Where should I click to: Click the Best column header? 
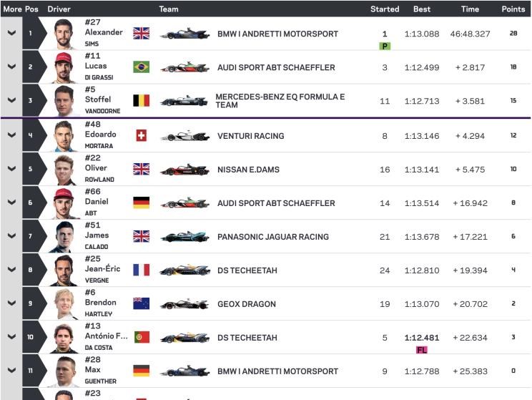[x=422, y=9]
